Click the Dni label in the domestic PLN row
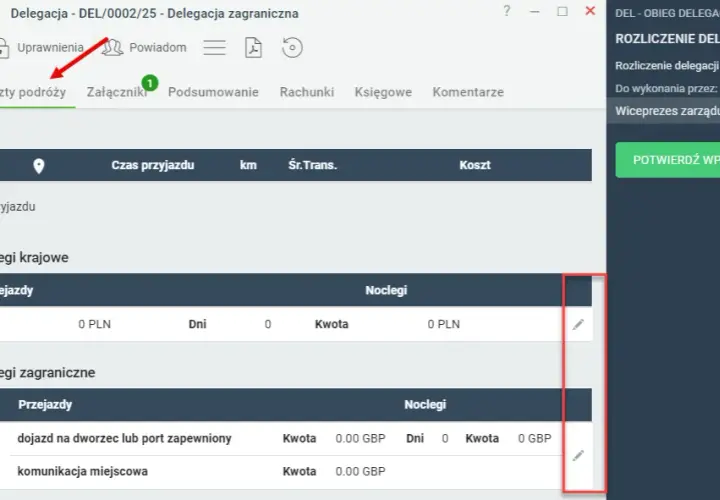The width and height of the screenshot is (720, 500). pos(197,325)
